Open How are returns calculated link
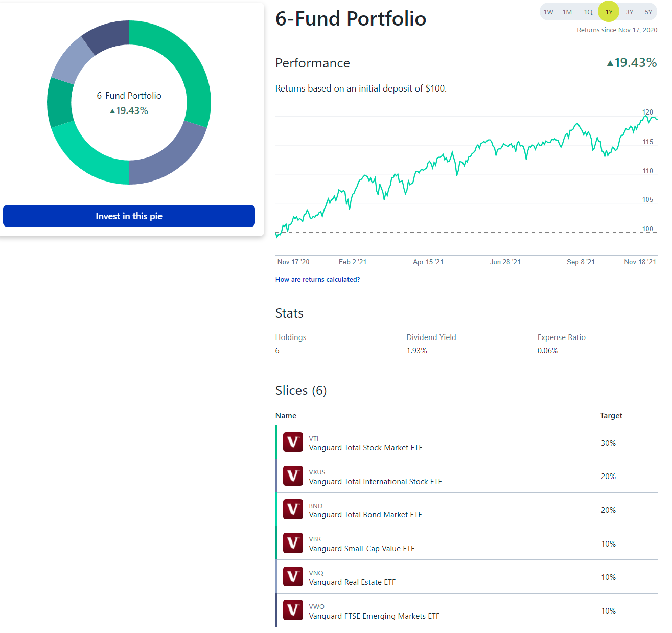Screen dimensions: 672x633 (317, 279)
